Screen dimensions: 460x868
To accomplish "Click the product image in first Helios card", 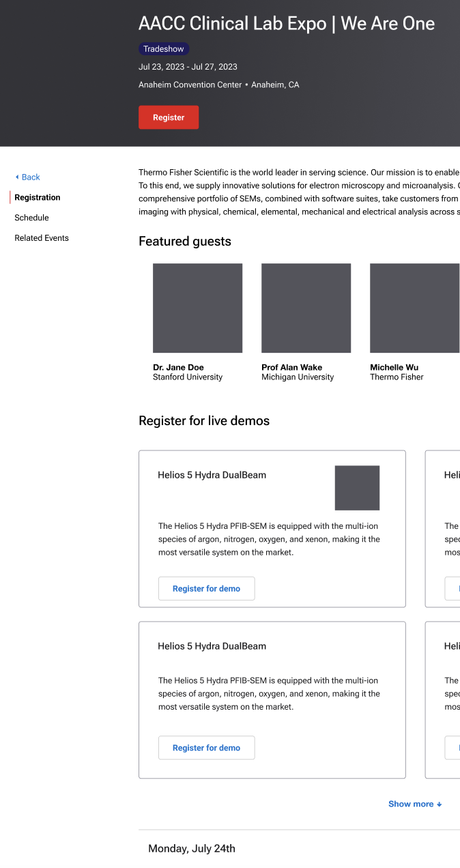I will (x=357, y=488).
